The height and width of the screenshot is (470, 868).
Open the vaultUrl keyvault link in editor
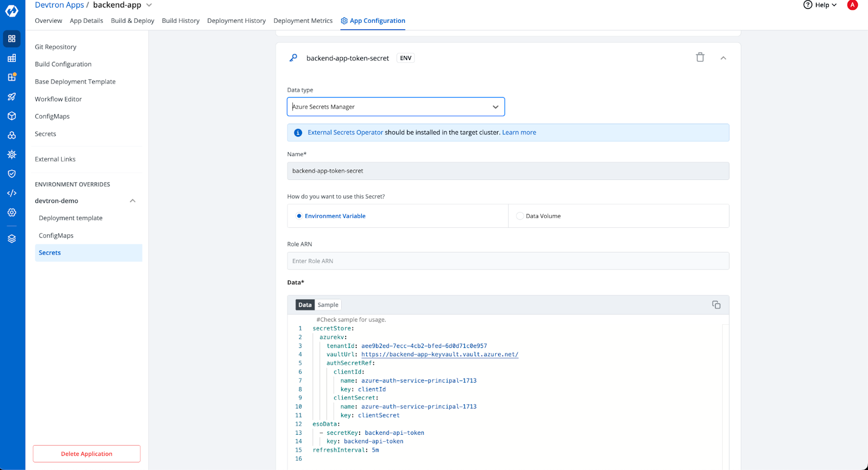tap(440, 355)
